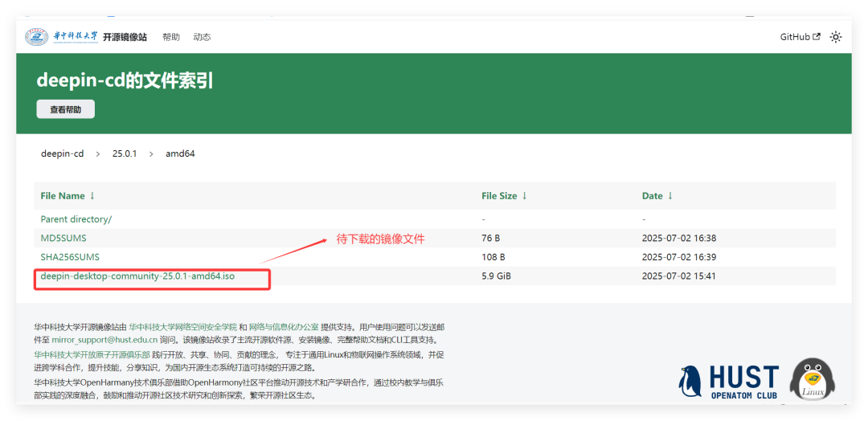Open the GitHub external link

[x=800, y=37]
